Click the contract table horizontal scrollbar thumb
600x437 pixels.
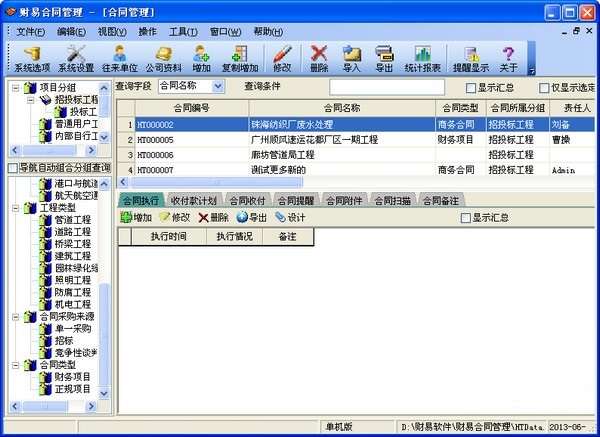pos(215,182)
